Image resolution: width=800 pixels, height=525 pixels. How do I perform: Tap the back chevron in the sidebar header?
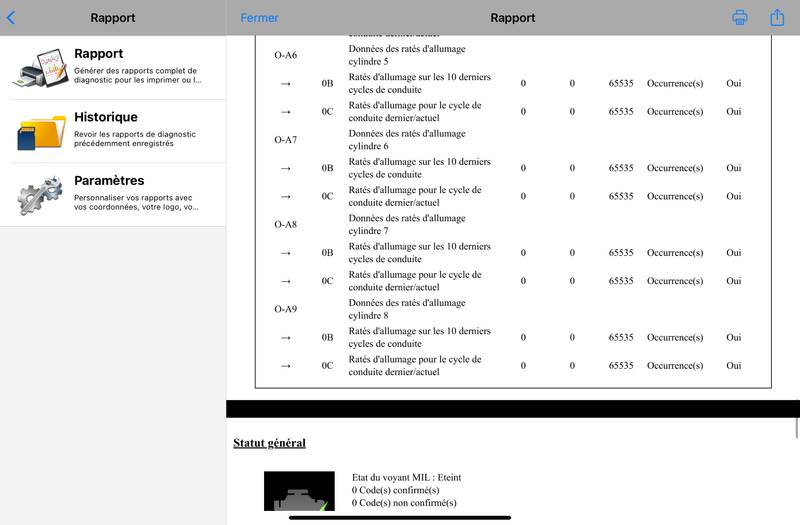pyautogui.click(x=11, y=18)
